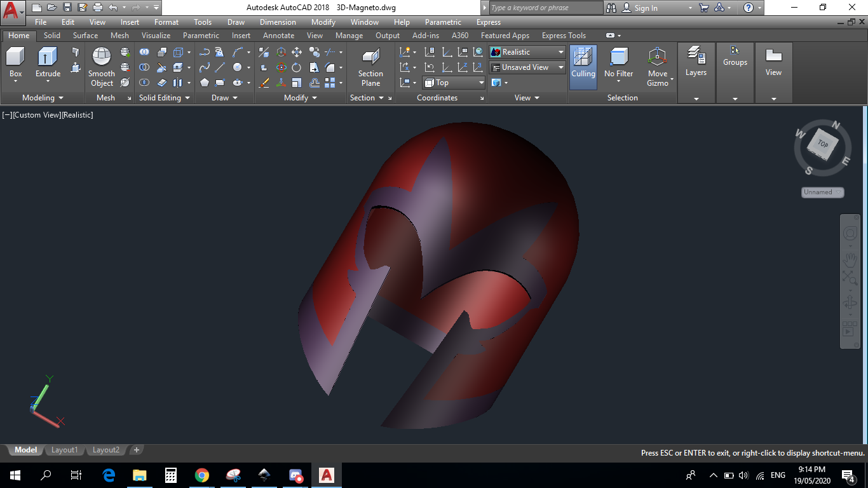Click the TOP face of the ViewCube
The height and width of the screenshot is (488, 868).
pos(823,145)
